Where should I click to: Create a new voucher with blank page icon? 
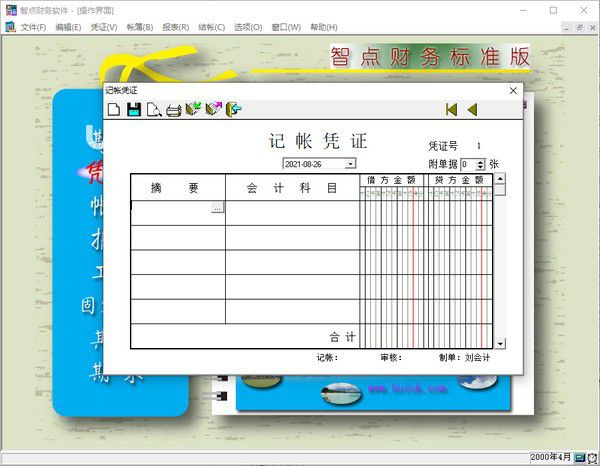point(114,109)
